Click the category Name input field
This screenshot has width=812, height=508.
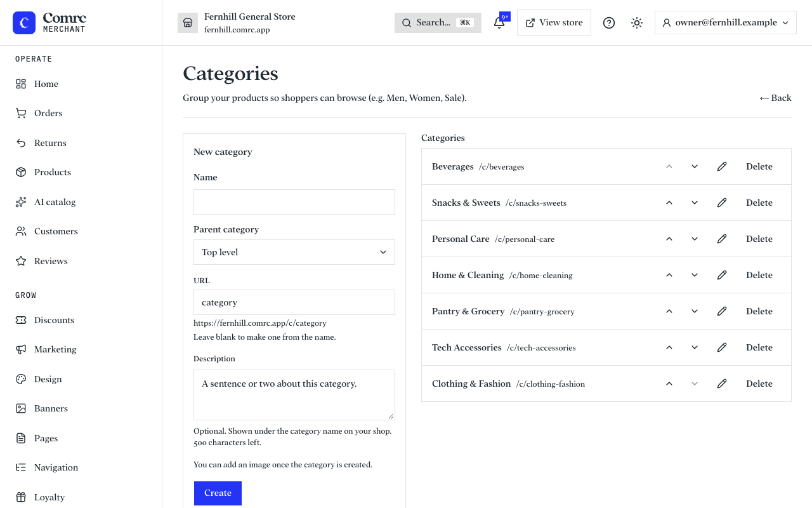(x=294, y=202)
